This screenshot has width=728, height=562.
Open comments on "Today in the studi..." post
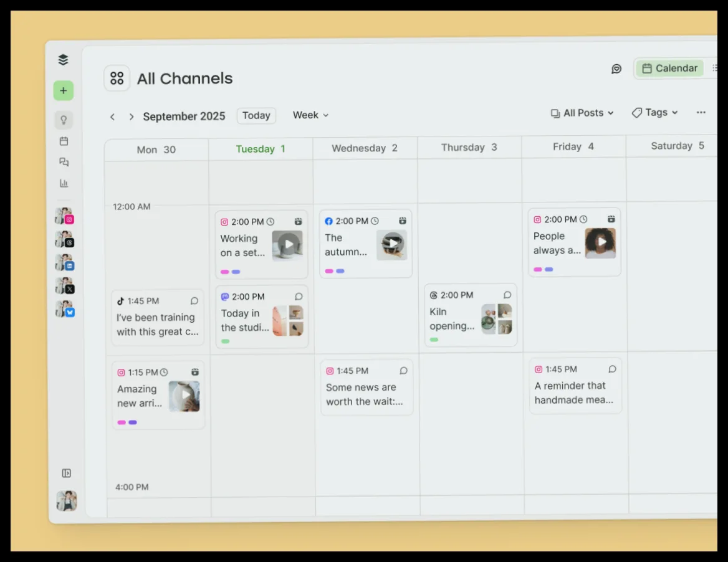[x=299, y=296]
